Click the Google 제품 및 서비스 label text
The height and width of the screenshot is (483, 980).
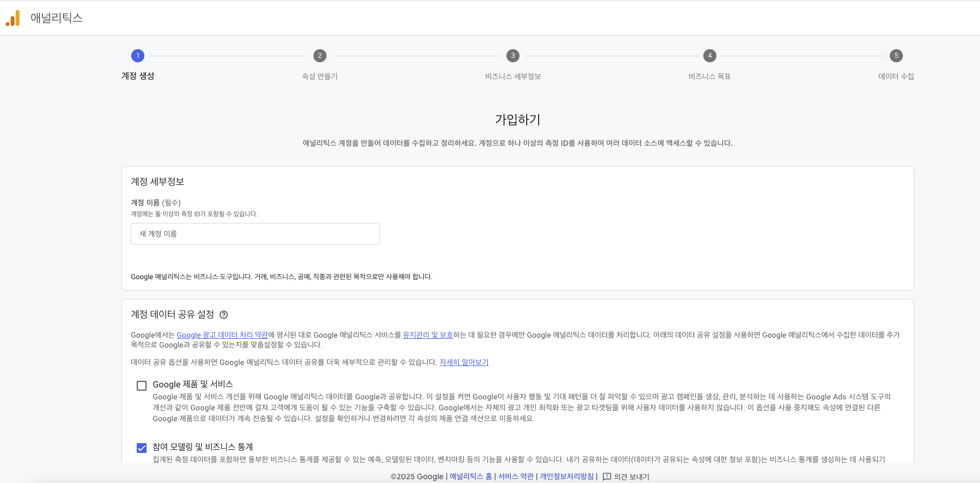click(x=193, y=385)
